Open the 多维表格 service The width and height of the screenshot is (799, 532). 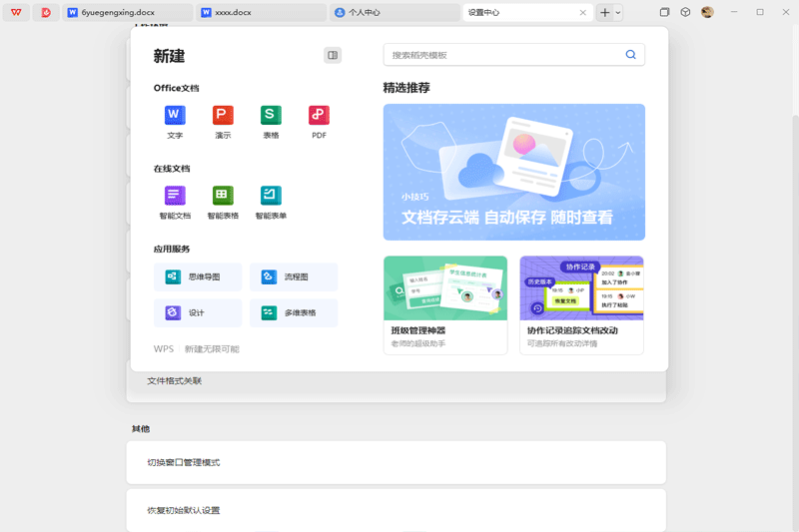point(294,313)
